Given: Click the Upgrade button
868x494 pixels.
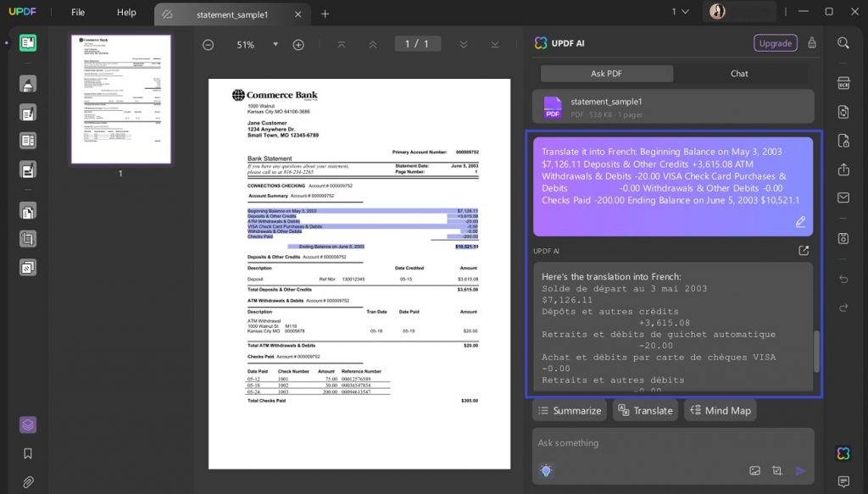Looking at the screenshot, I should 775,42.
